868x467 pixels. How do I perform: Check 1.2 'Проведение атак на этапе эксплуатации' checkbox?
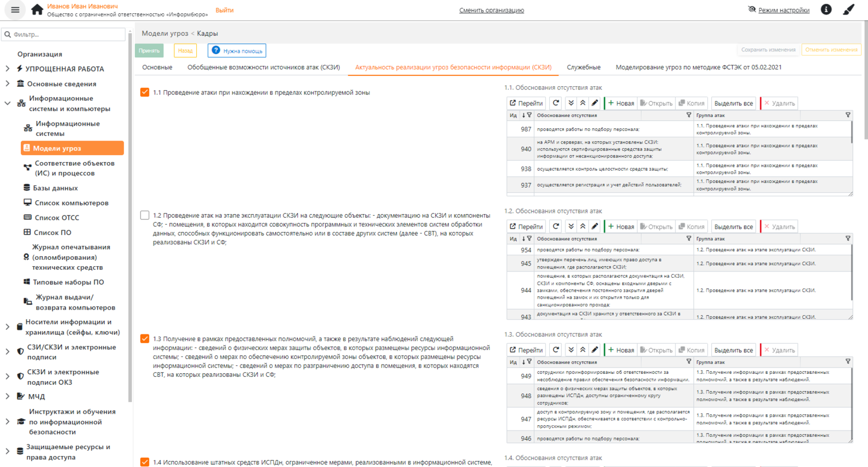pyautogui.click(x=145, y=215)
